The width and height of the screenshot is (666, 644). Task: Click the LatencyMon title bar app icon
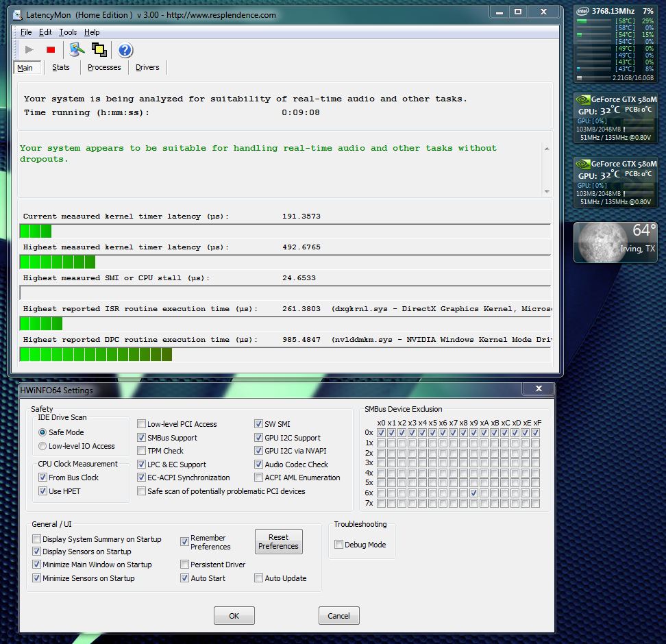pos(17,15)
